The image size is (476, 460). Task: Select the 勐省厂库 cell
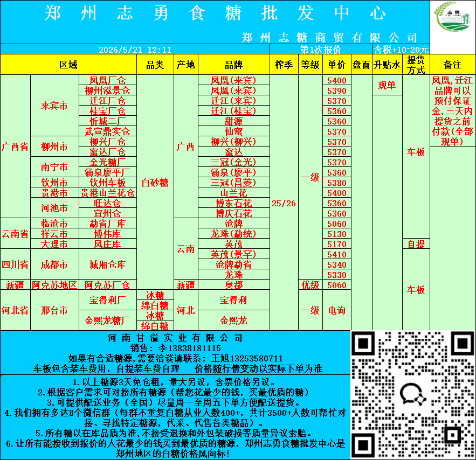(x=107, y=224)
